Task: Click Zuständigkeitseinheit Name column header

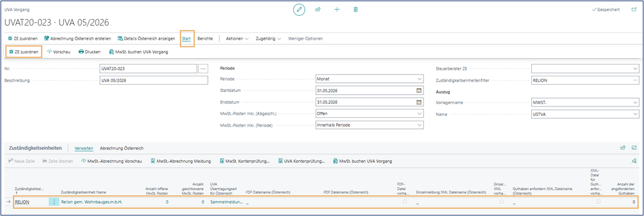Action: click(x=83, y=192)
